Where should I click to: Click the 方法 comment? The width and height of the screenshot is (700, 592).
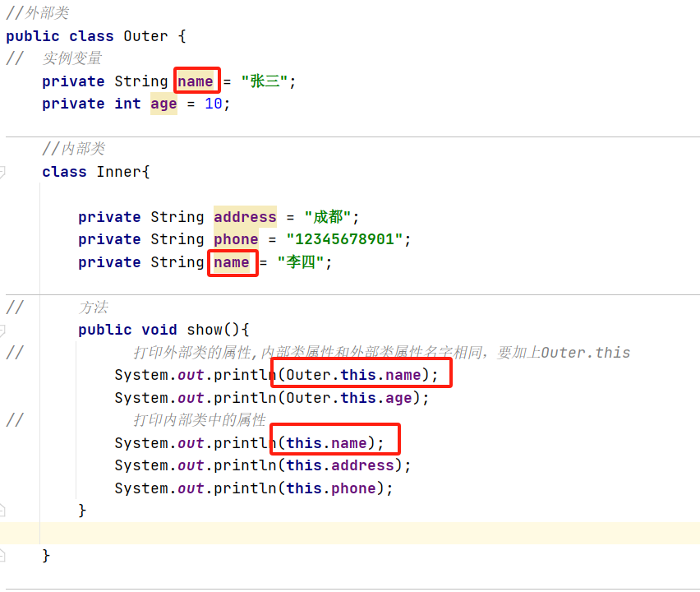pyautogui.click(x=94, y=308)
